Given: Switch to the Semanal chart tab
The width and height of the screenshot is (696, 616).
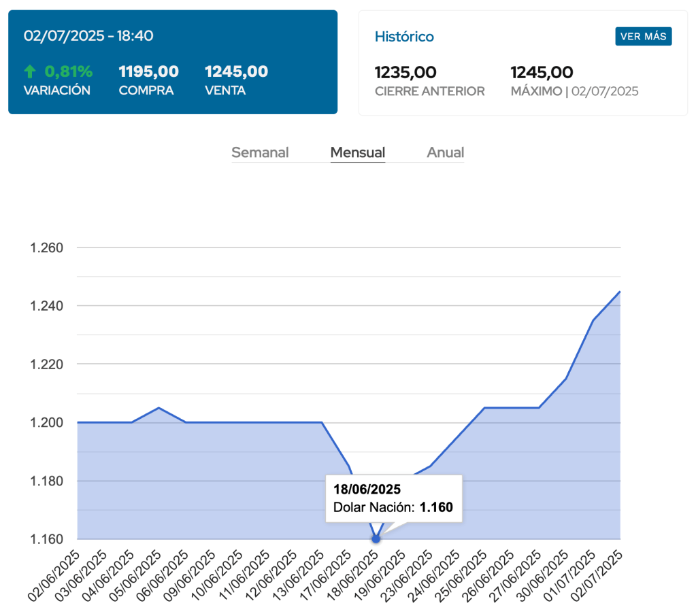Looking at the screenshot, I should coord(260,152).
